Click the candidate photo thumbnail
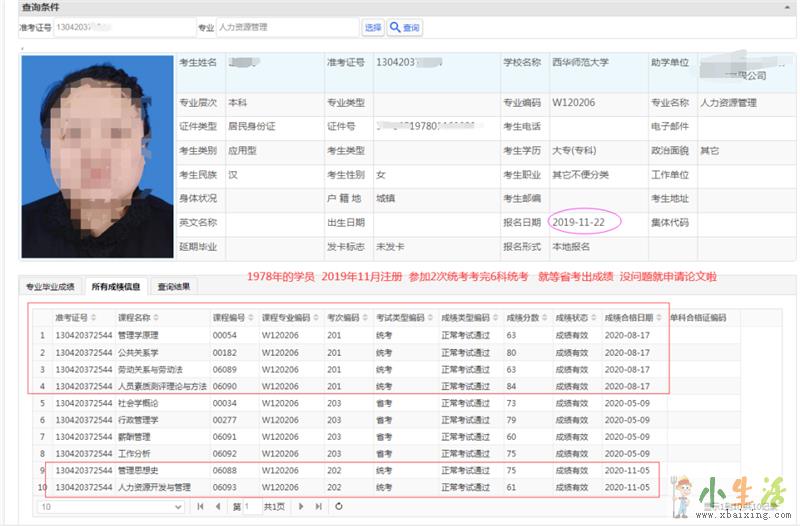Image resolution: width=800 pixels, height=526 pixels. click(x=97, y=155)
